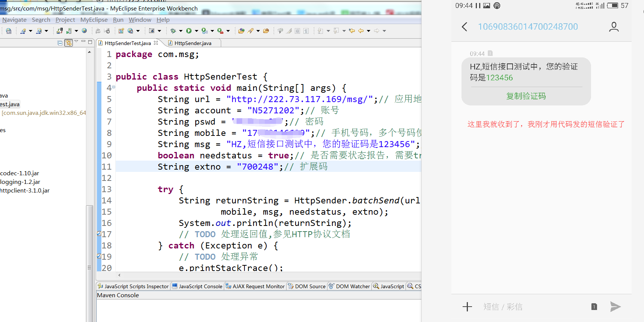Image resolution: width=644 pixels, height=322 pixels.
Task: Click the run server icon
Action: [69, 31]
